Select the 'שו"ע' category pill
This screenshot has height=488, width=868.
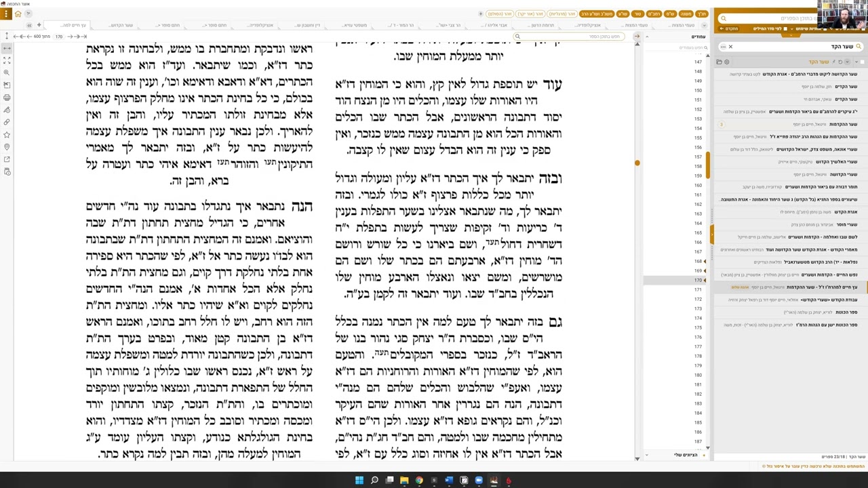click(623, 14)
